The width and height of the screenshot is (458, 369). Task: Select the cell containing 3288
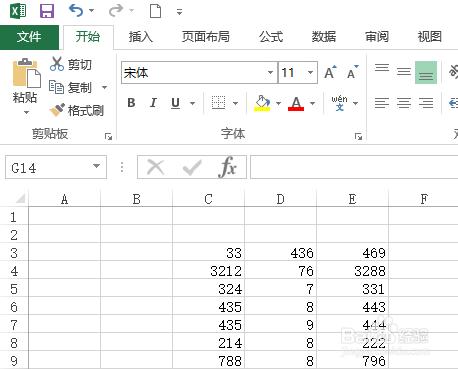click(x=353, y=270)
